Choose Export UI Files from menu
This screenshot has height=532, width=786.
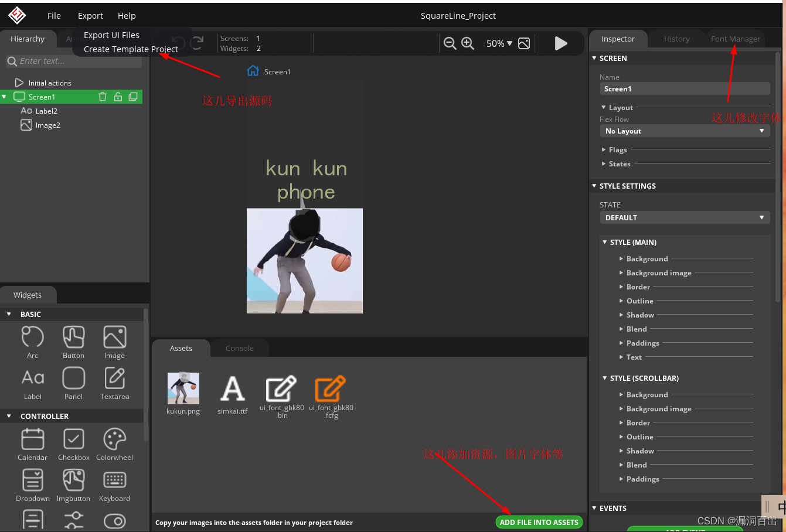pos(111,35)
